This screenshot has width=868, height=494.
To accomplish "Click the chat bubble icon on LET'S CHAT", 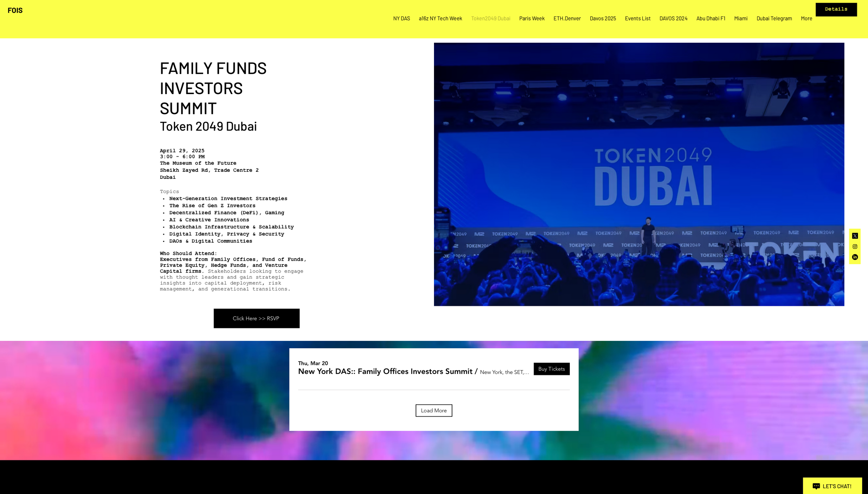I will (x=817, y=486).
